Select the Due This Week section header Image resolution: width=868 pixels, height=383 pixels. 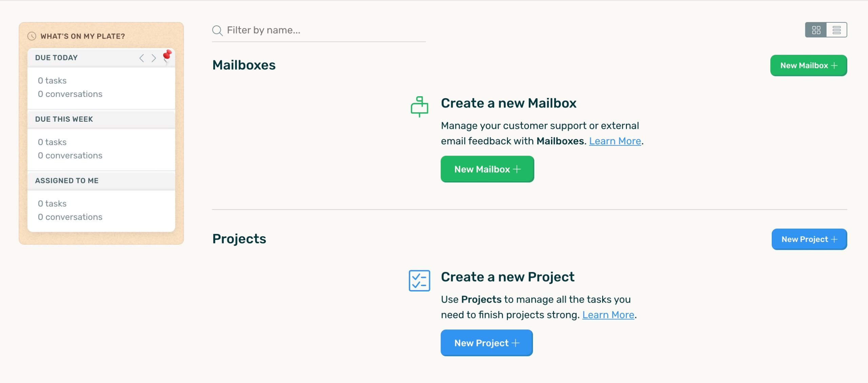[x=64, y=119]
